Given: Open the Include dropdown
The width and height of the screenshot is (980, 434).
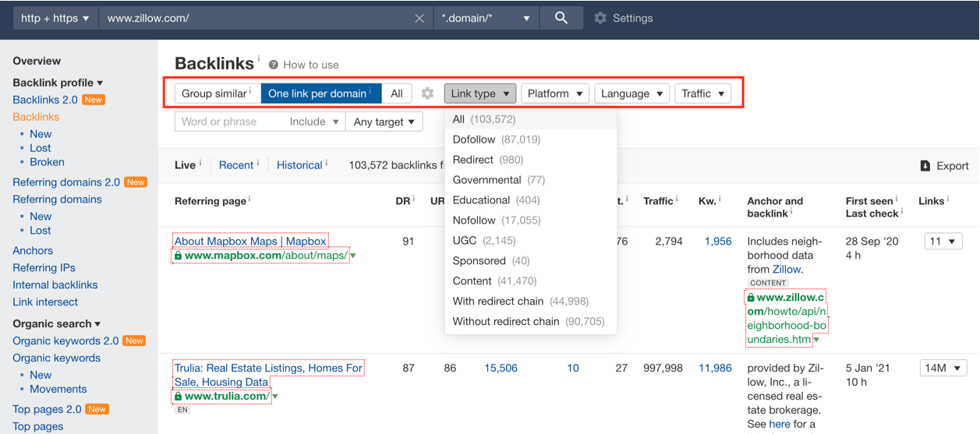Looking at the screenshot, I should 315,122.
